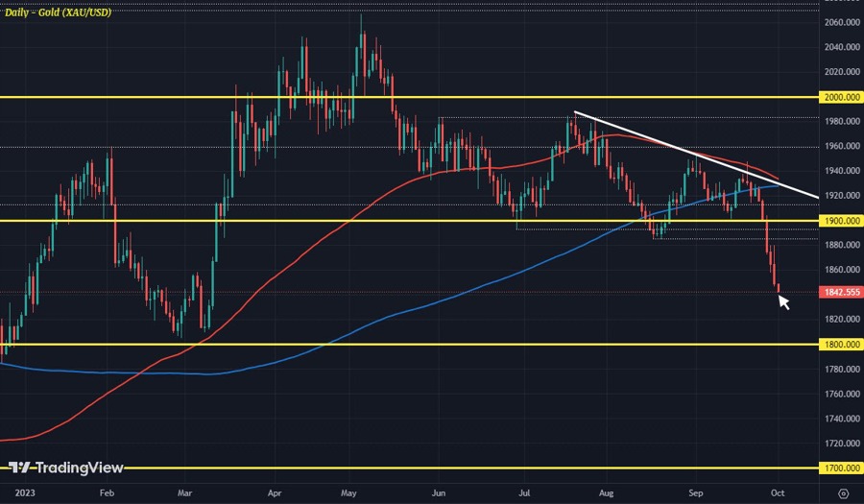The image size is (864, 504).
Task: Click the 1860.000 price axis value
Action: (843, 270)
